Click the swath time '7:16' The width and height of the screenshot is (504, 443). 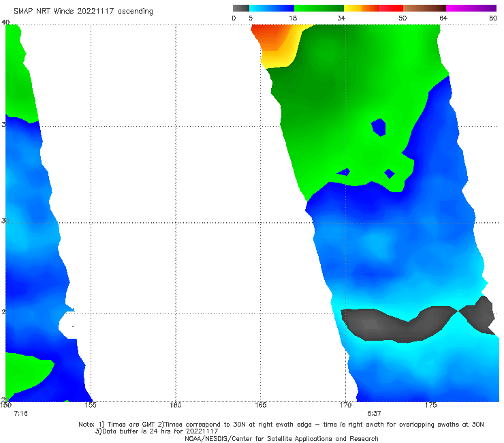[x=21, y=414]
